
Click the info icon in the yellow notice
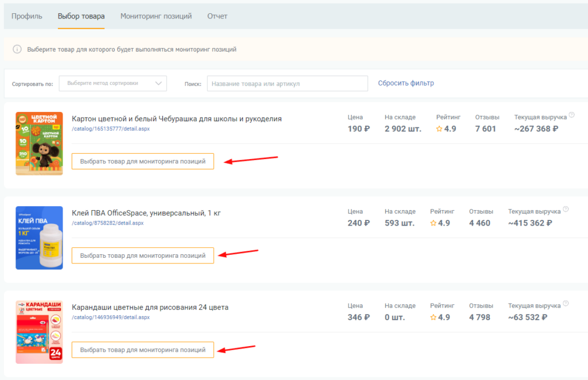pyautogui.click(x=18, y=49)
